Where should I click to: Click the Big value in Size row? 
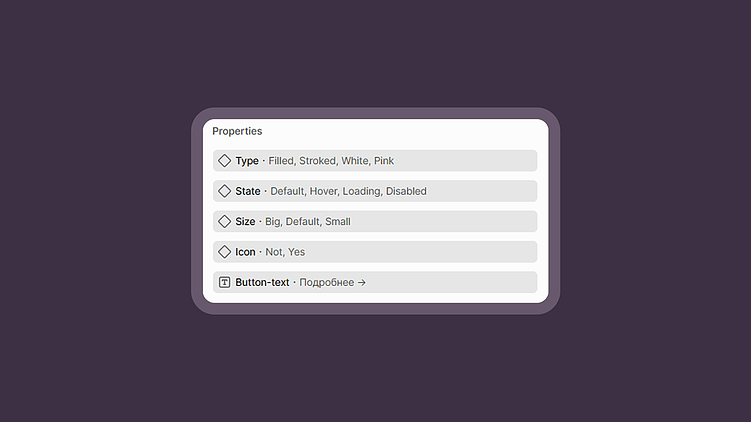[x=272, y=222]
